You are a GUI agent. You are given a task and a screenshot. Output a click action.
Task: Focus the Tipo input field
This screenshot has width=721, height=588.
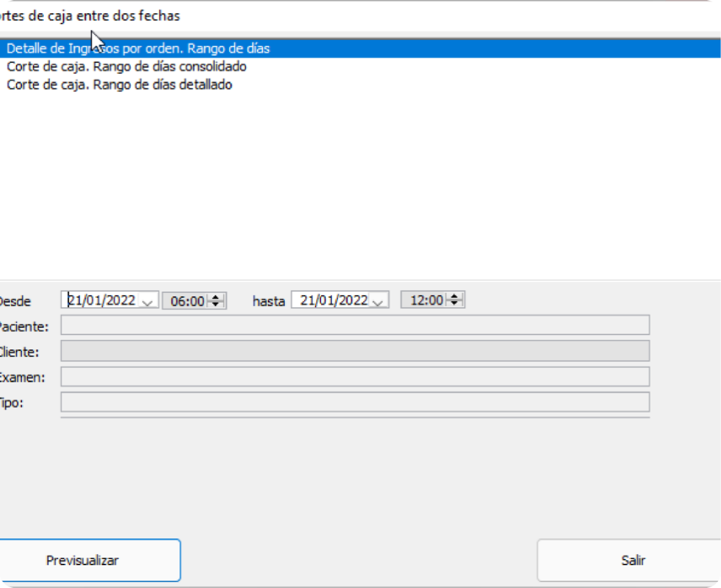[355, 402]
